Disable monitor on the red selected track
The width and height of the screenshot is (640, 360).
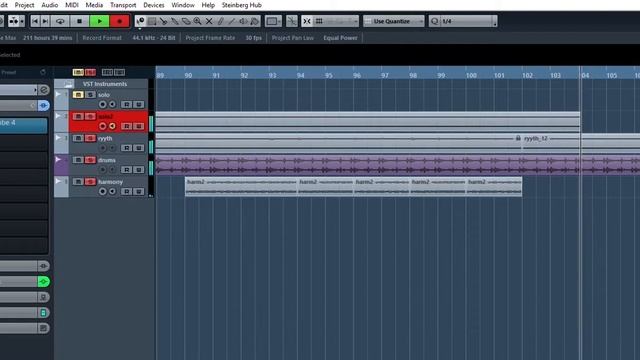(112, 126)
